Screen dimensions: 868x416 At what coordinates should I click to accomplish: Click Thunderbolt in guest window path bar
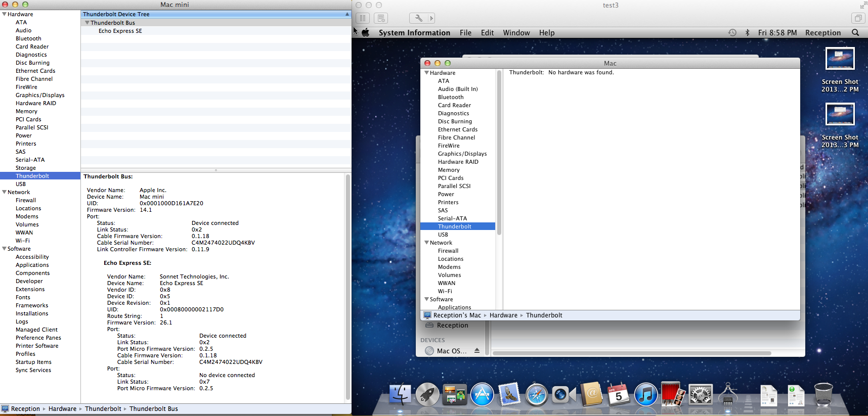pyautogui.click(x=544, y=315)
